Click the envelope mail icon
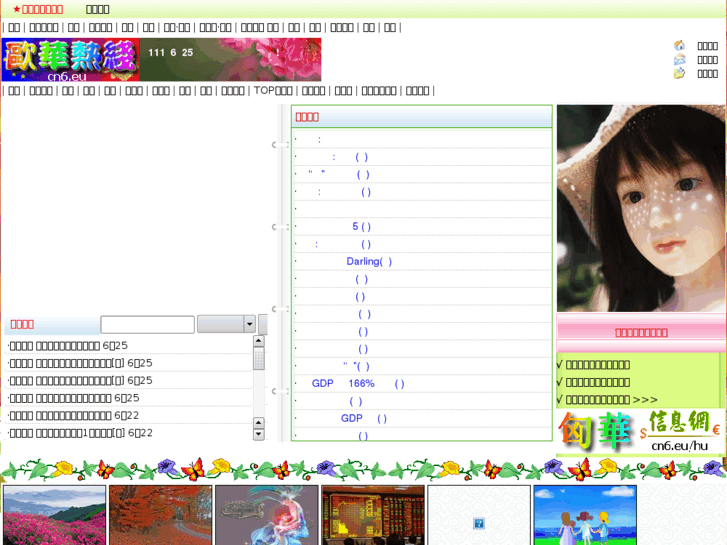727x545 pixels. (680, 59)
